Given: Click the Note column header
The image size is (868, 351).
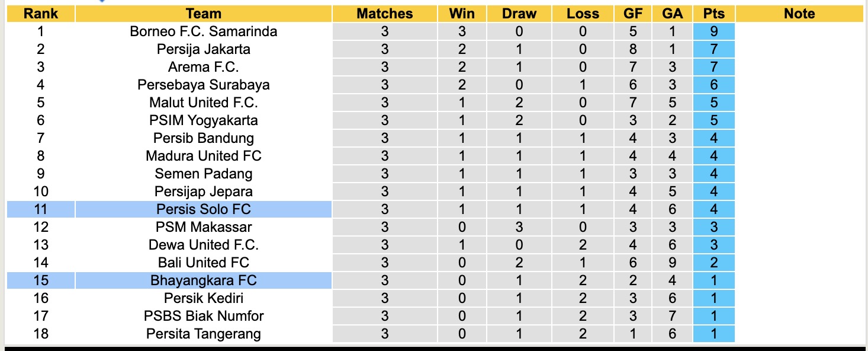Looking at the screenshot, I should pos(799,14).
